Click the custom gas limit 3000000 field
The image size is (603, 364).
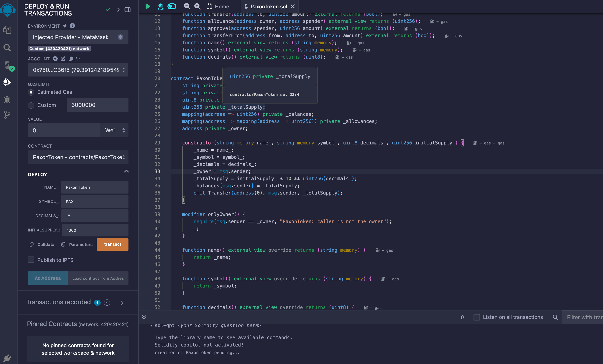coord(97,105)
